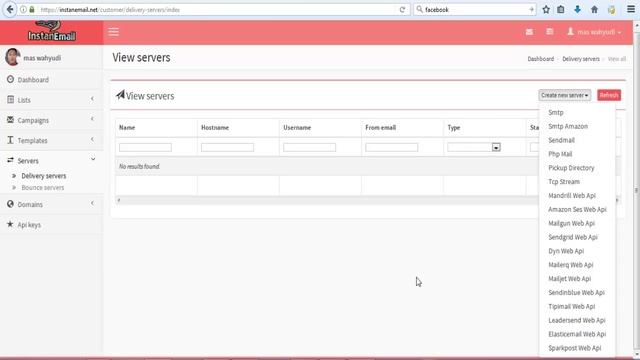Click the facebook search box

476,9
